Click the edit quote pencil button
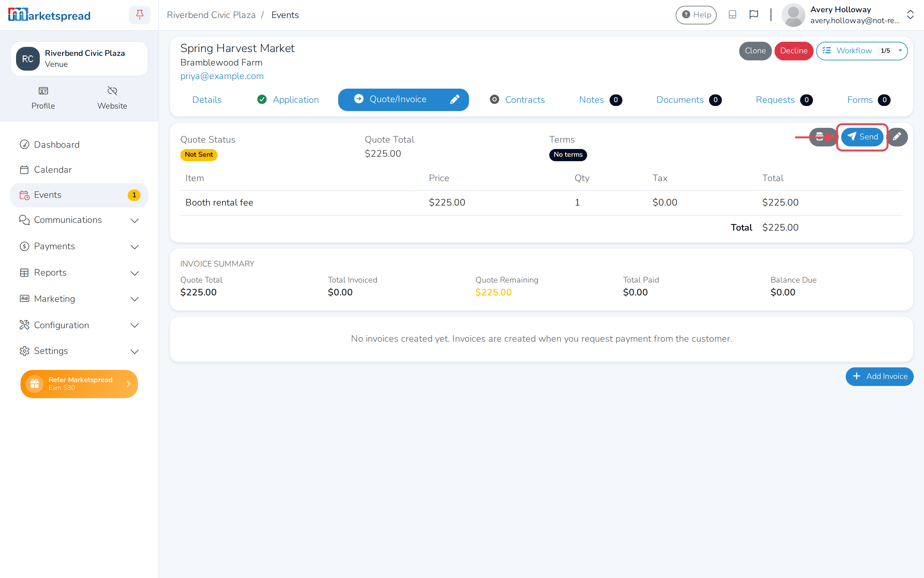This screenshot has height=578, width=924. [897, 137]
